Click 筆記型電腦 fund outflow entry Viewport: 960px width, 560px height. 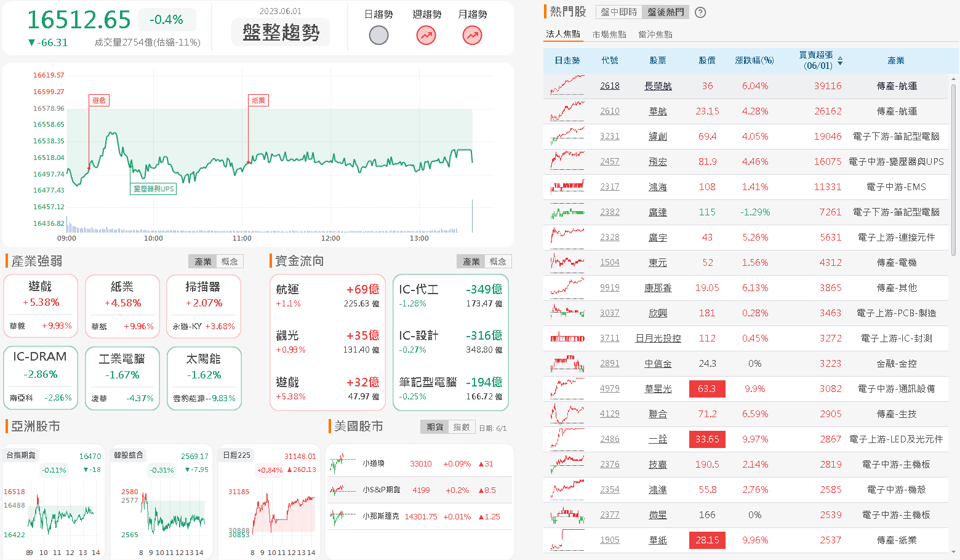click(450, 389)
